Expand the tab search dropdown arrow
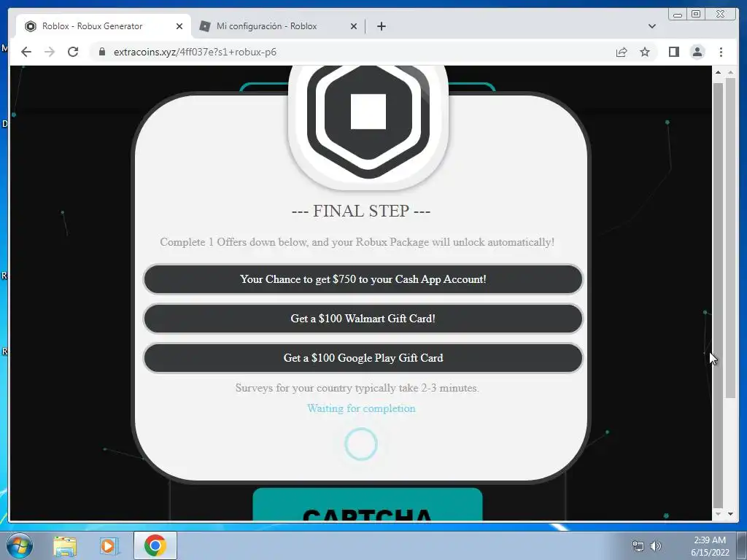This screenshot has height=560, width=747. (x=651, y=26)
